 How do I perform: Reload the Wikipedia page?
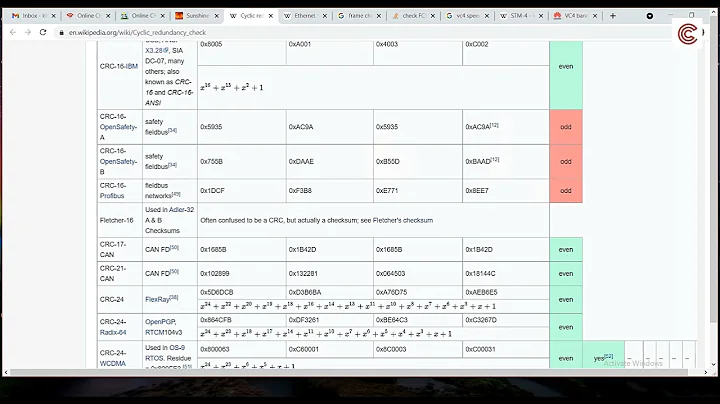[43, 32]
